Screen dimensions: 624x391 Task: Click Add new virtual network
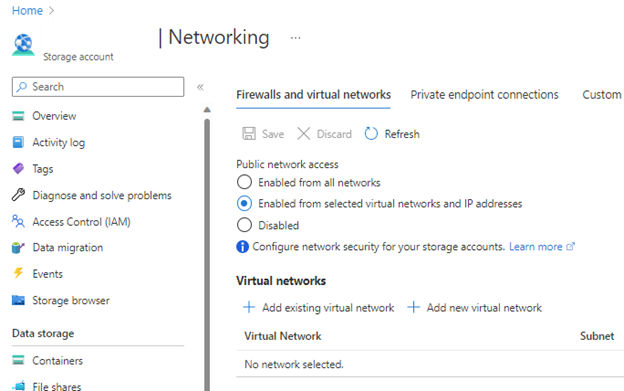click(x=474, y=307)
